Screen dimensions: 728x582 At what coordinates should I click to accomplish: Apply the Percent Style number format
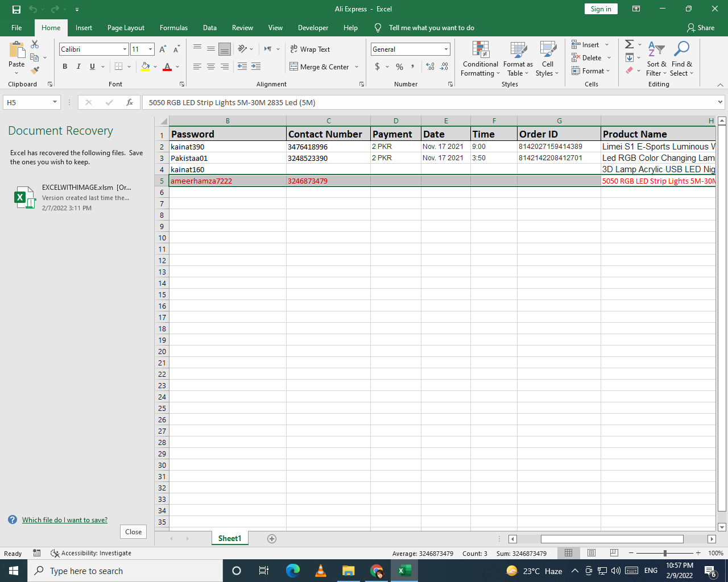pyautogui.click(x=399, y=66)
